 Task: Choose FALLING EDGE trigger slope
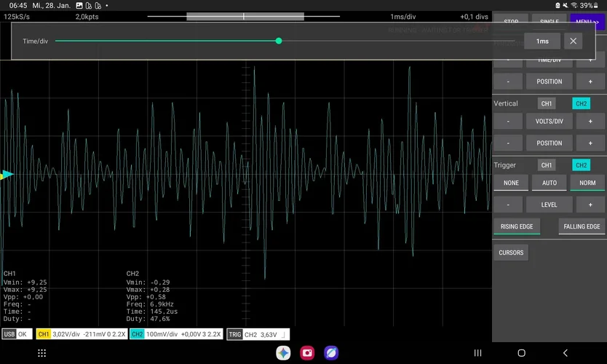(582, 226)
